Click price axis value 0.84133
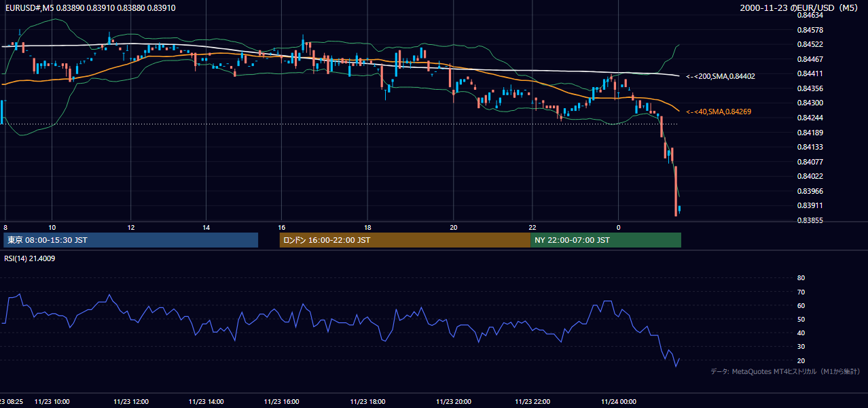Screen dimensions: 868x408 pyautogui.click(x=810, y=147)
